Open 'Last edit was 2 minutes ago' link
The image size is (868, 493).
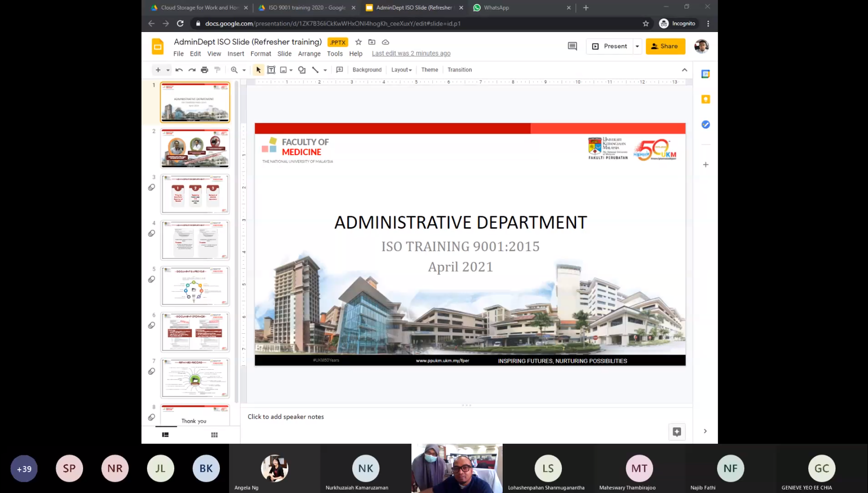coord(411,54)
